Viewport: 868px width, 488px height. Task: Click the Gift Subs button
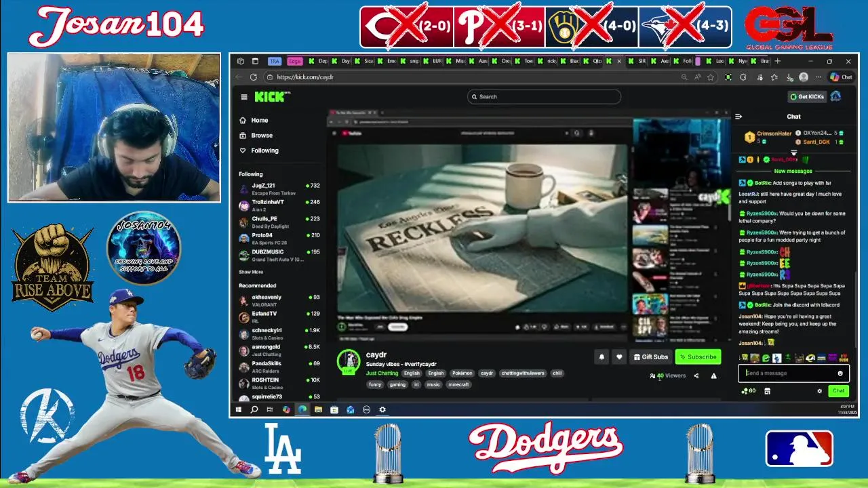click(650, 357)
